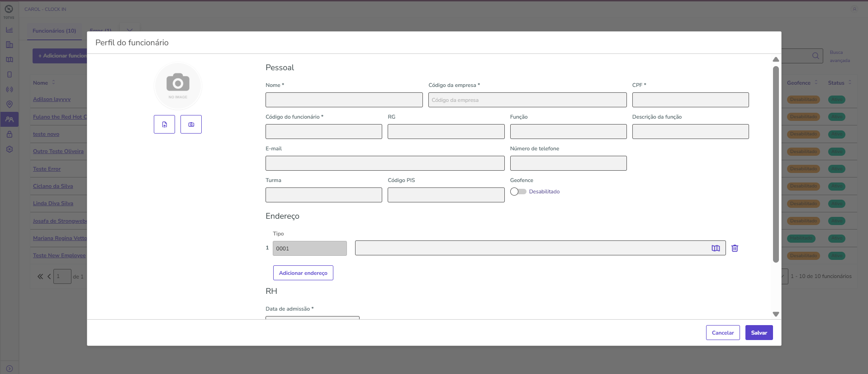The width and height of the screenshot is (868, 374).
Task: Click the E-mail input field
Action: click(x=384, y=163)
